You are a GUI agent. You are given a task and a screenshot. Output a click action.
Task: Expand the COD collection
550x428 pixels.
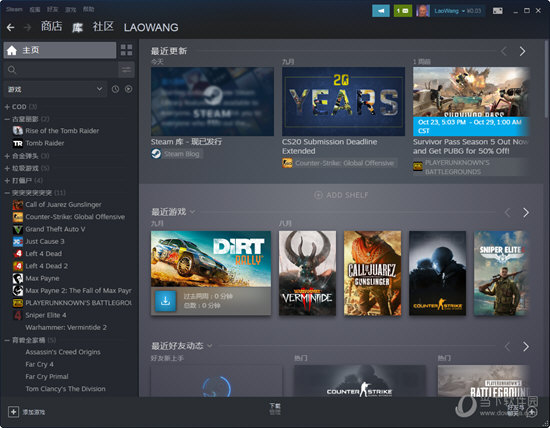click(7, 107)
